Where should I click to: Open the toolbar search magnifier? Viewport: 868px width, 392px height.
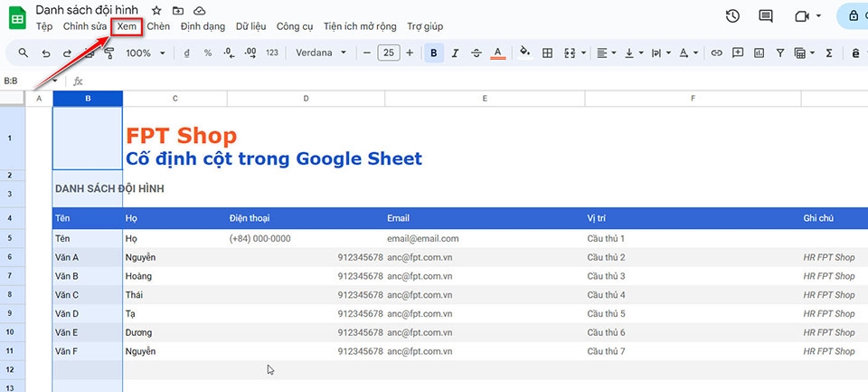point(24,53)
